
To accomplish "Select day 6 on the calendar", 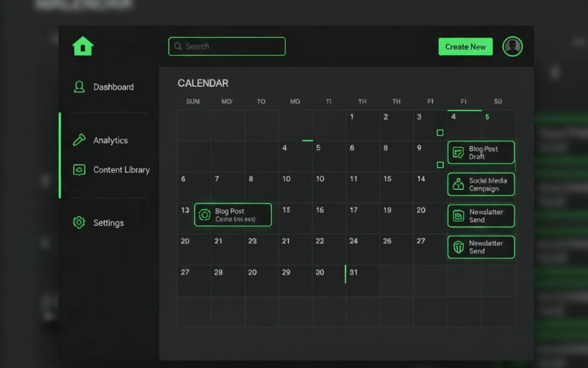I will (183, 179).
